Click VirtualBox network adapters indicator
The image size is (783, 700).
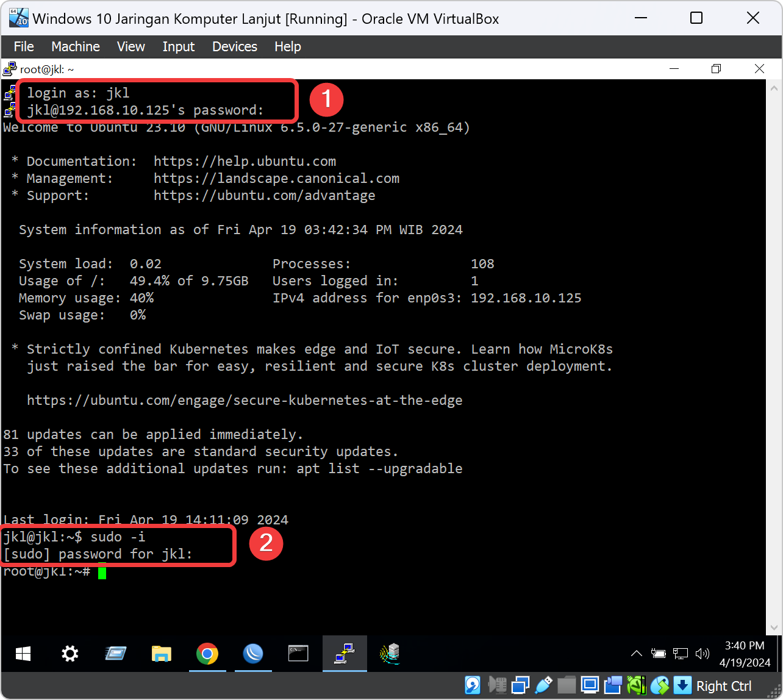coord(521,685)
